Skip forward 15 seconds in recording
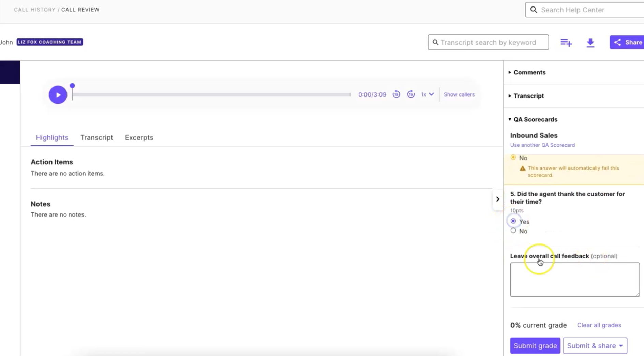 click(x=411, y=94)
